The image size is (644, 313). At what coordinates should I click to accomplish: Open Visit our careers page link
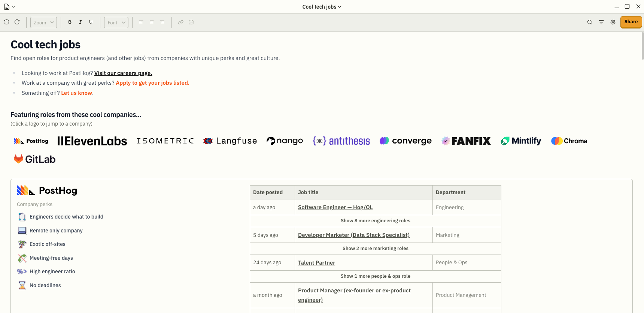123,73
